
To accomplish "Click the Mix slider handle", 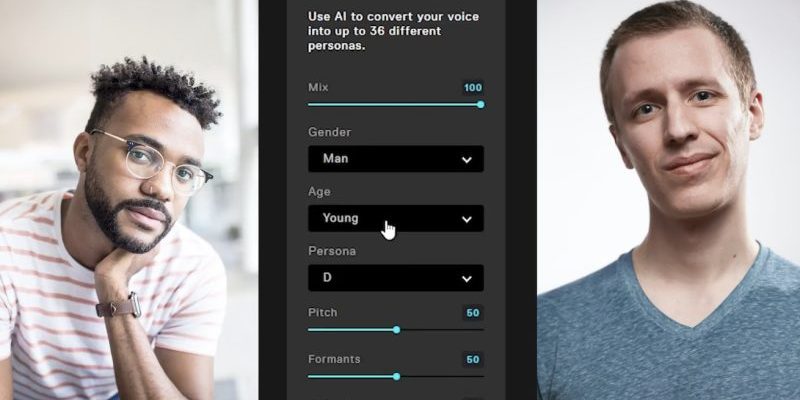I will click(480, 105).
